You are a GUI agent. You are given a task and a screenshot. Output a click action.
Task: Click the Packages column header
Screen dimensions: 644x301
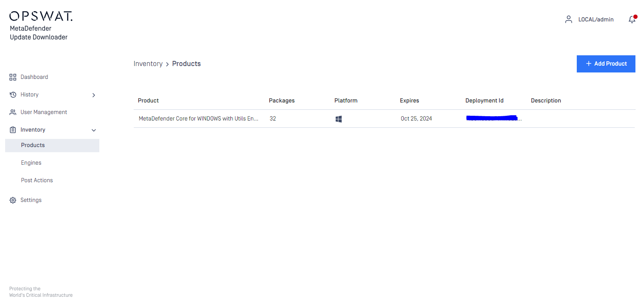pos(282,101)
